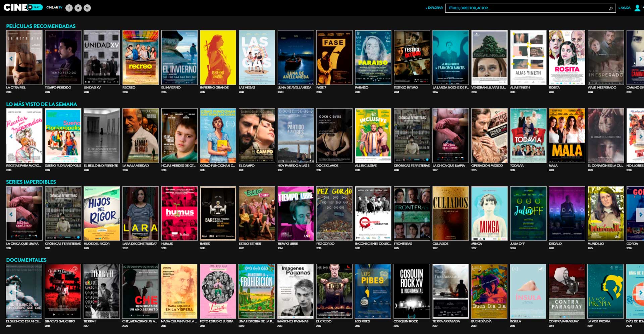Open the HUMUS series poster
This screenshot has height=334, width=644.
point(179,213)
